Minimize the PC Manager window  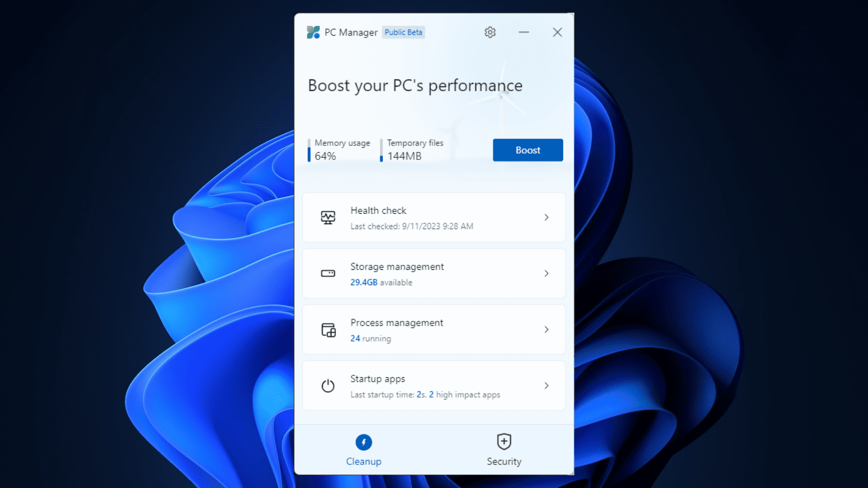tap(524, 33)
